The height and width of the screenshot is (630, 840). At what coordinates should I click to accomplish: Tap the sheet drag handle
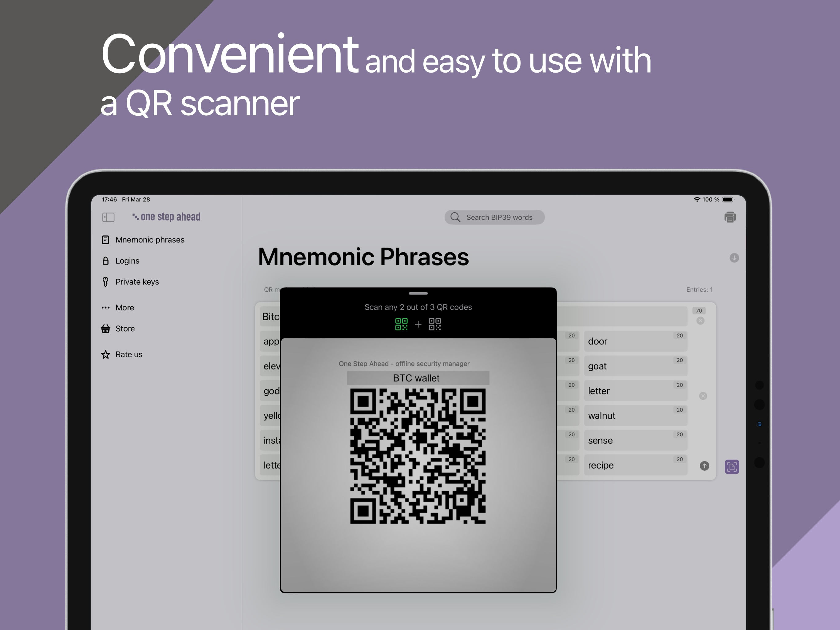coord(418,293)
